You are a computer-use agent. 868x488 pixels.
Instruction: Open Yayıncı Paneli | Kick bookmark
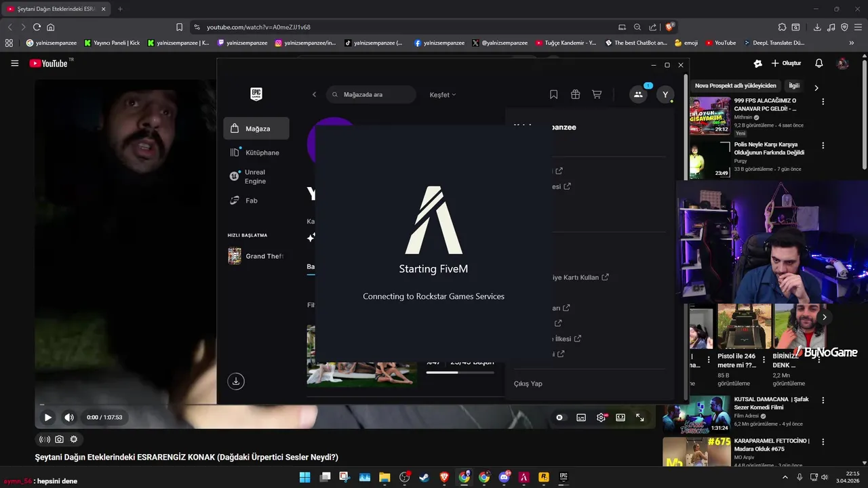(112, 43)
